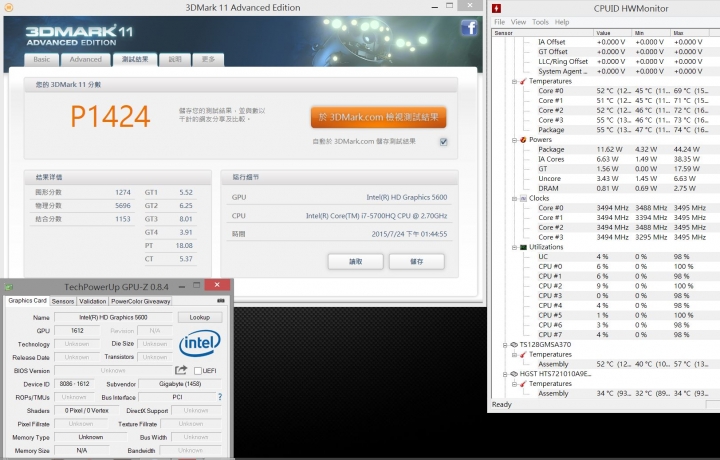The height and width of the screenshot is (460, 720).
Task: Click the 讀取 load button
Action: tap(355, 261)
